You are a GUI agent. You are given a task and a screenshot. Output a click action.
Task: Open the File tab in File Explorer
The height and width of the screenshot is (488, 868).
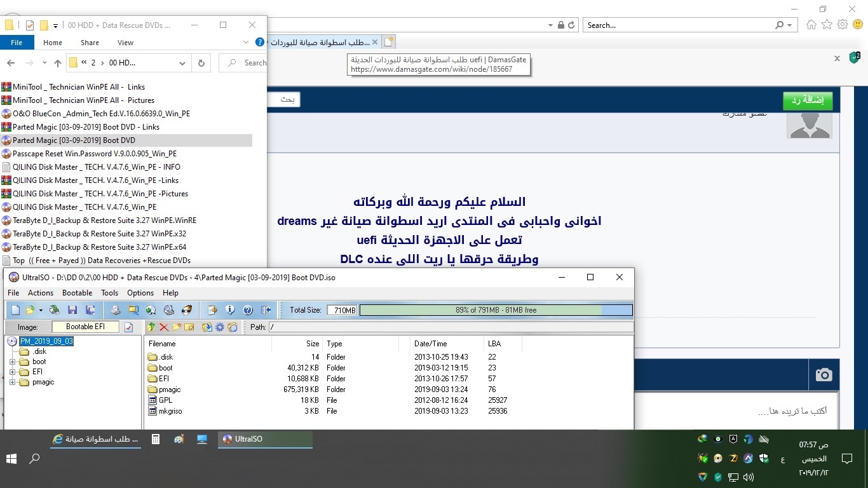[x=17, y=43]
